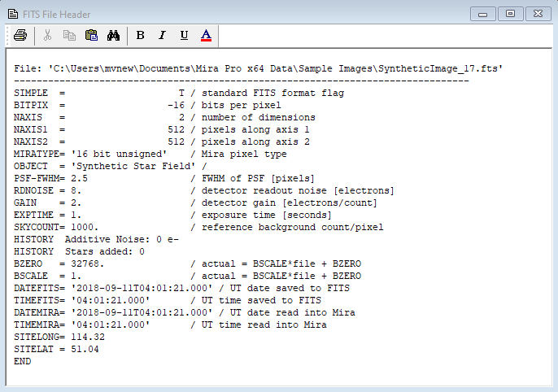Viewport: 558px width, 392px height.
Task: Click the Print icon in the toolbar
Action: [x=20, y=35]
